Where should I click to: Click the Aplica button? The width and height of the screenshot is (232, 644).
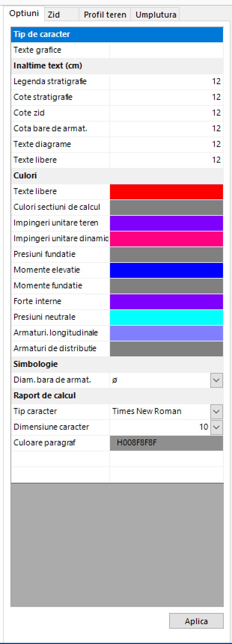(196, 621)
